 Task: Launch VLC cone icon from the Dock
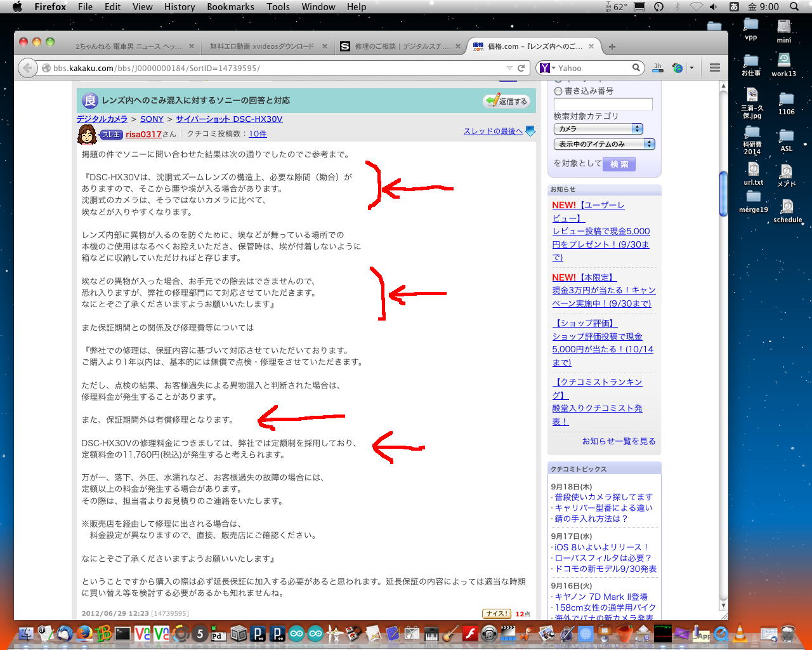click(x=740, y=633)
